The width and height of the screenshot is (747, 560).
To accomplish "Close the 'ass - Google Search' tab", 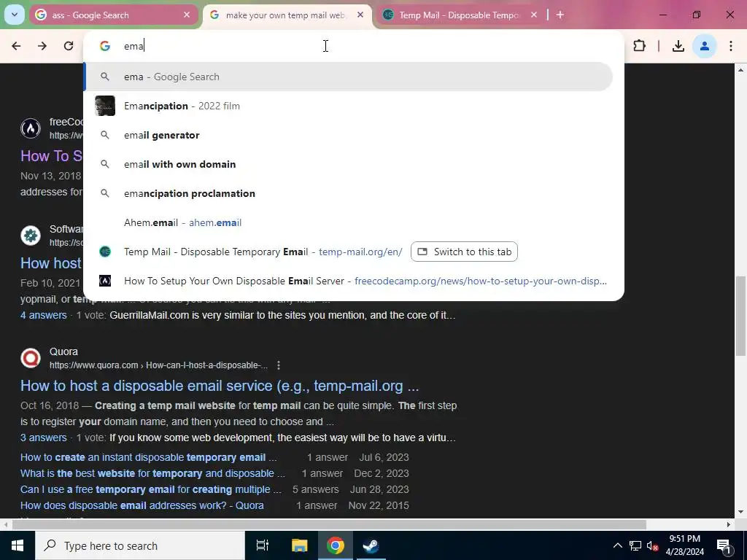I will tap(187, 15).
